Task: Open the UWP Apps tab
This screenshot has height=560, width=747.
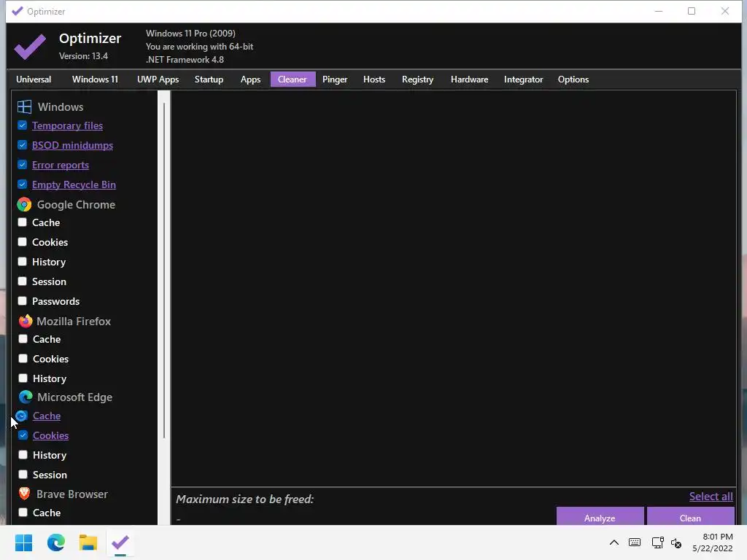Action: pos(158,79)
